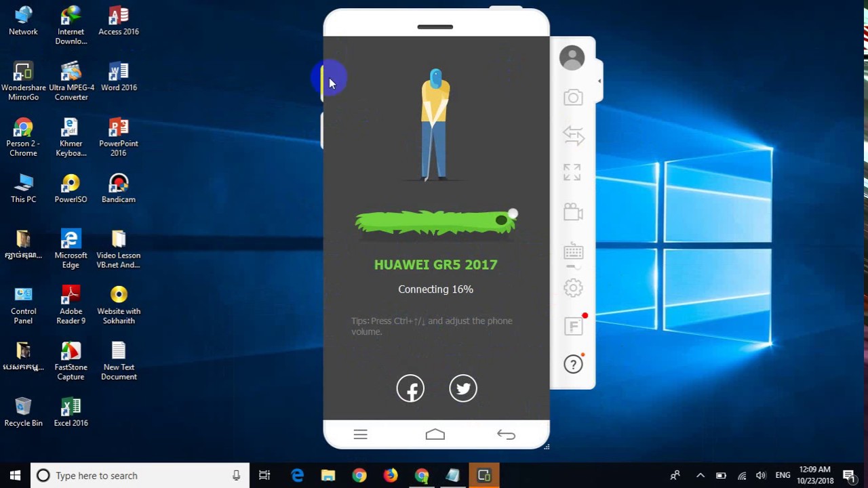The height and width of the screenshot is (488, 868).
Task: Tap the phone back navigation button
Action: click(x=506, y=434)
